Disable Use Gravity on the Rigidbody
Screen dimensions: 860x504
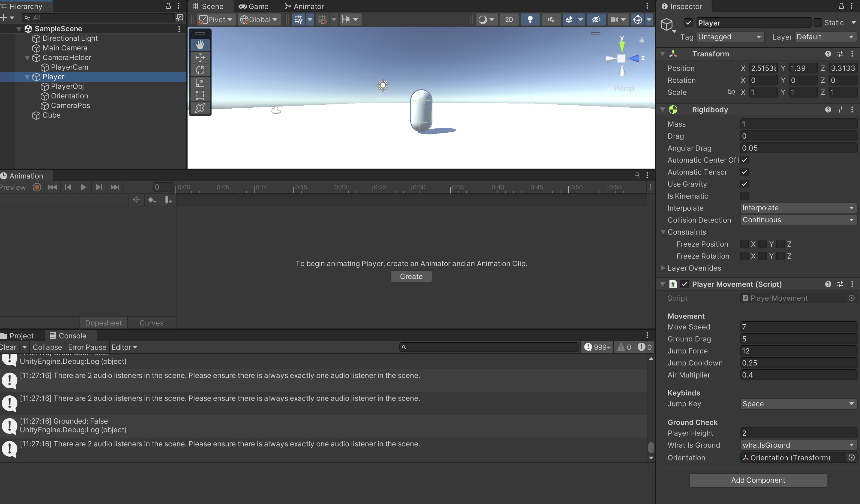tap(745, 184)
